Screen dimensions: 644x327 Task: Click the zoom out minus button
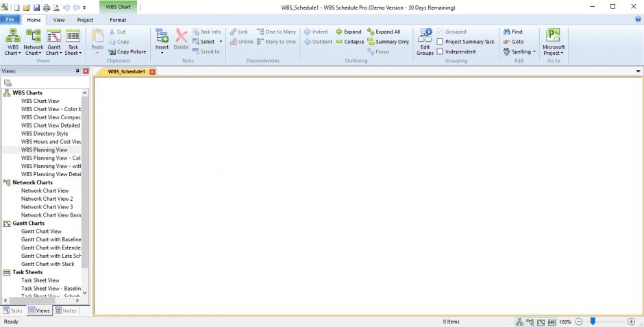pyautogui.click(x=579, y=322)
